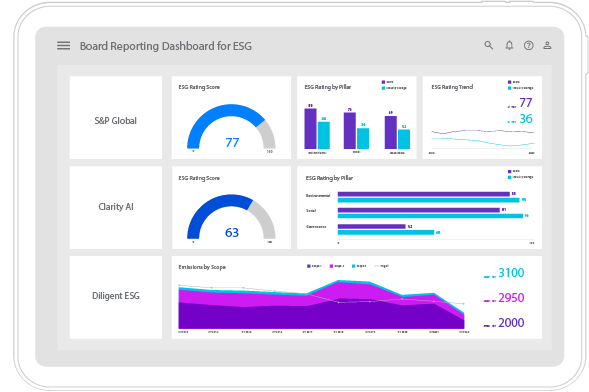Click the Governance row label
Screen dimensions: 589x392
click(316, 227)
